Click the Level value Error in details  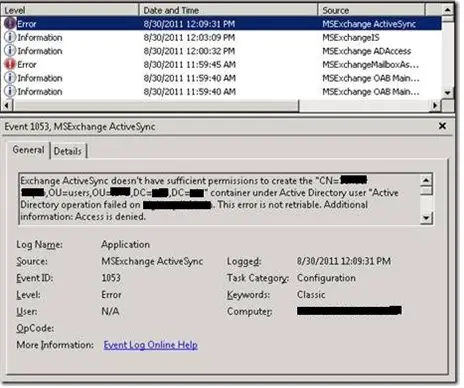coord(111,295)
